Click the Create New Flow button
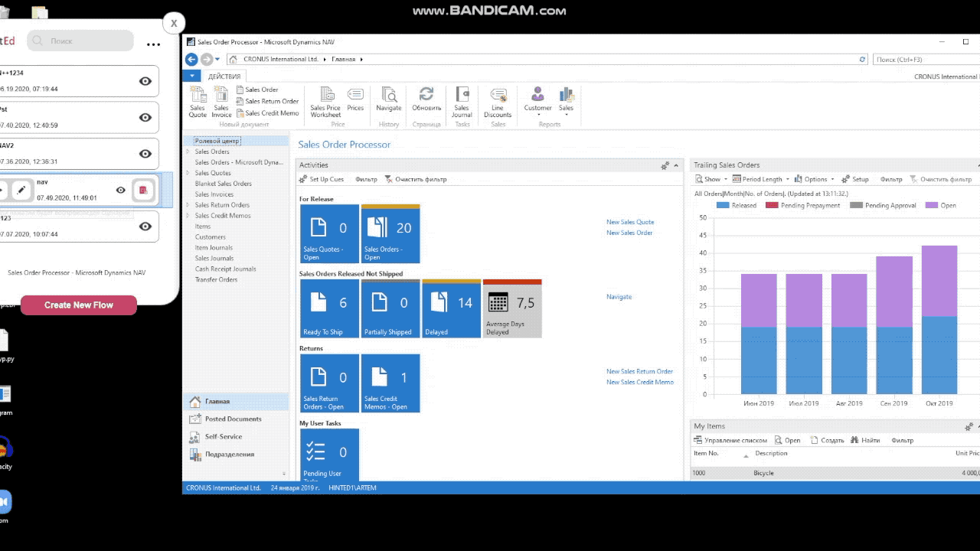 [x=79, y=305]
